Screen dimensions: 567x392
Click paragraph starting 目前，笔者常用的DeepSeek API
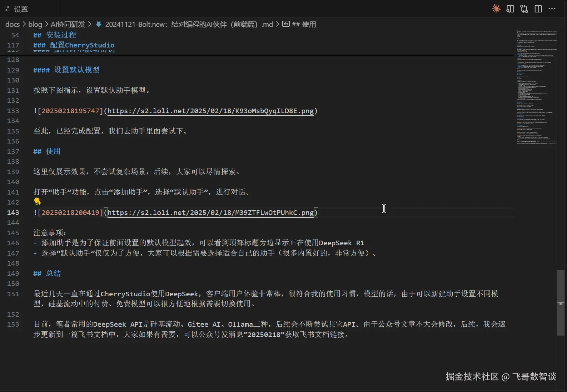tap(269, 329)
